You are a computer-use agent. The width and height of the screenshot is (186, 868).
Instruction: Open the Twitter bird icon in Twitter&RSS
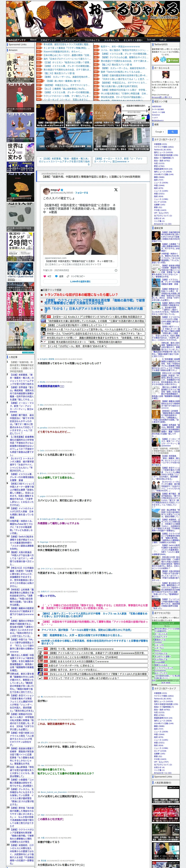pos(163,60)
